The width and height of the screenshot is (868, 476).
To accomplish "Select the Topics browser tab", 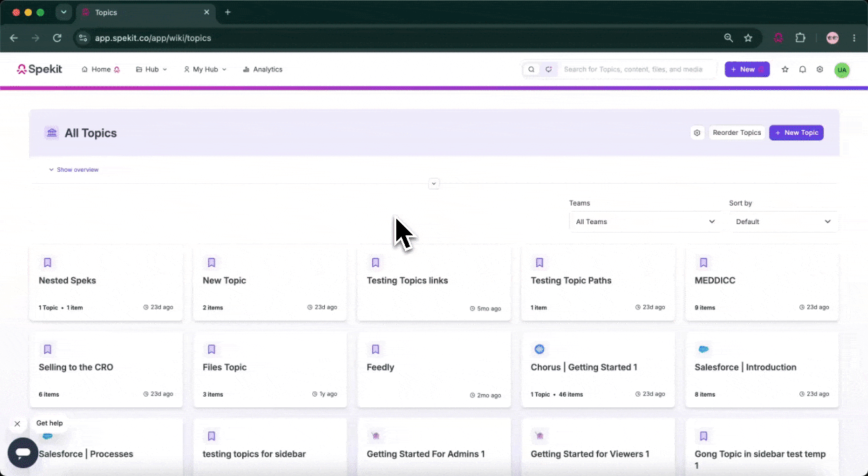I will pos(146,12).
